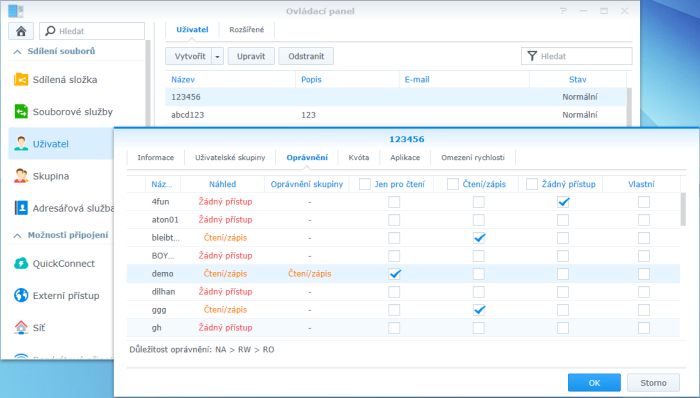700x398 pixels.
Task: Switch to the Rozšířené tab
Action: coord(247,29)
